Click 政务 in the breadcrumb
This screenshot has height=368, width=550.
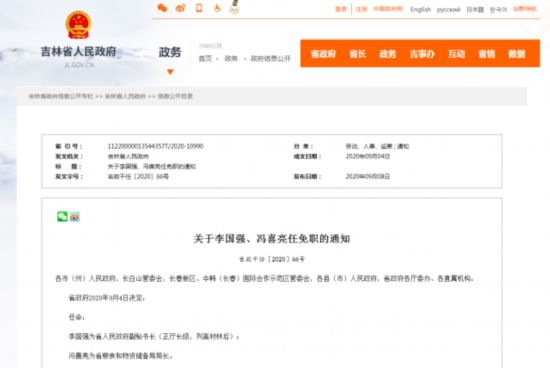coord(231,58)
